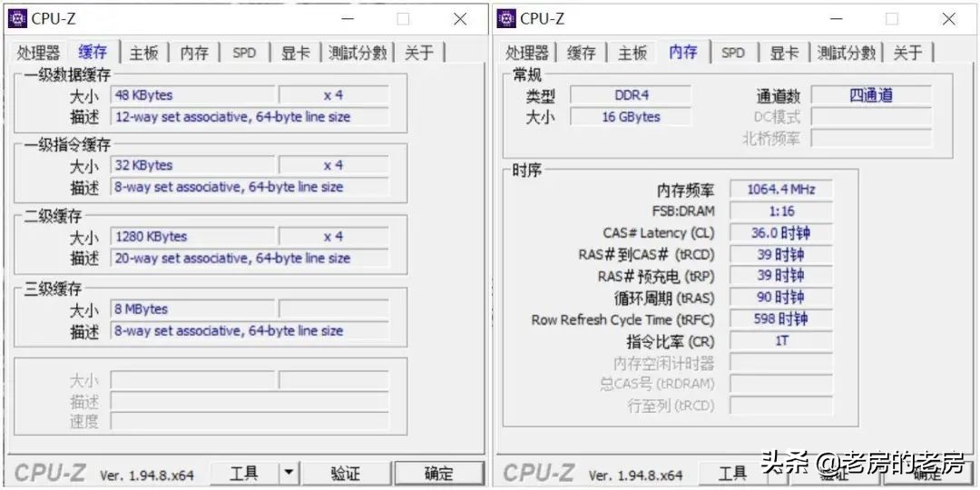
Task: Switch to 主板 tab in left CPU-Z window
Action: click(143, 53)
